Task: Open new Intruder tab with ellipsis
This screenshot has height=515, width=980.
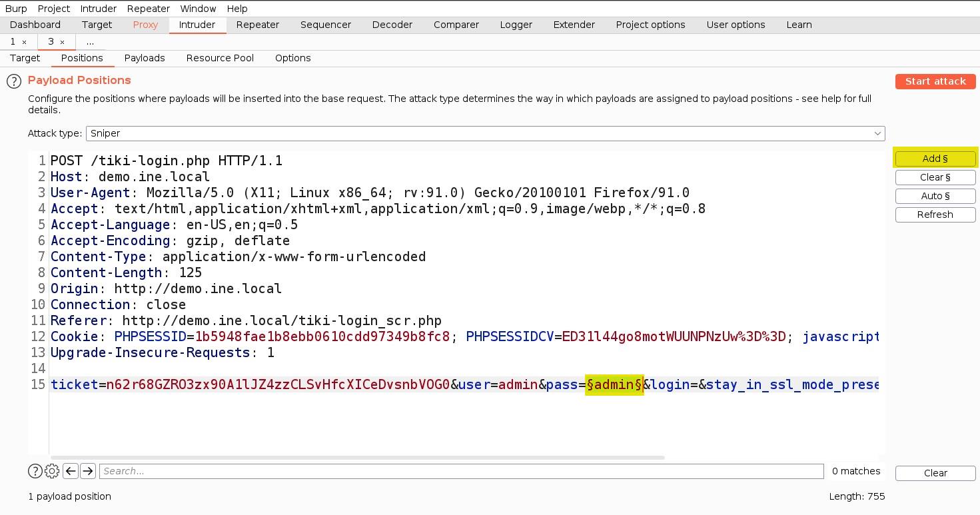Action: pyautogui.click(x=90, y=42)
